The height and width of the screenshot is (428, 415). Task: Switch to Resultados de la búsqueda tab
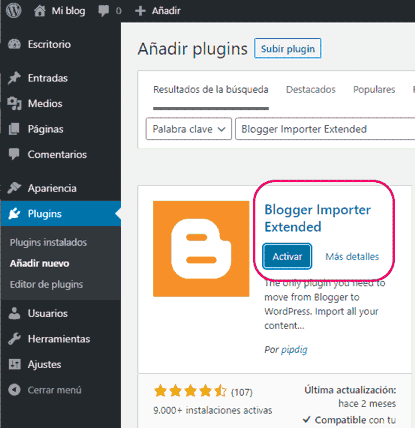click(x=211, y=89)
